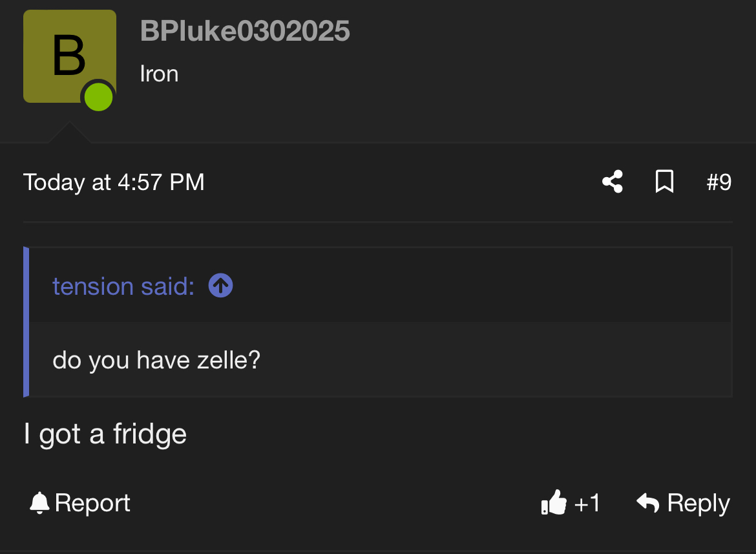Click the blue left bar of the quote
The height and width of the screenshot is (554, 756).
26,322
